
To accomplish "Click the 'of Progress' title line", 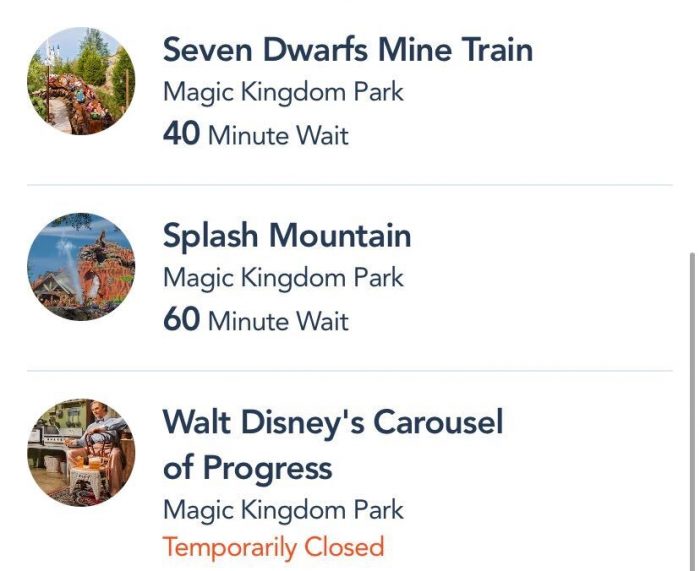I will [x=247, y=467].
